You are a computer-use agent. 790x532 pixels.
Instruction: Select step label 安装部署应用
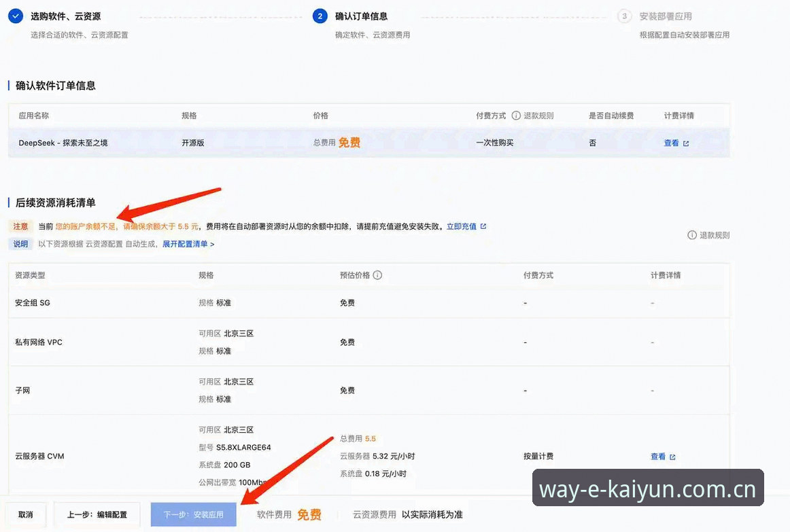666,16
